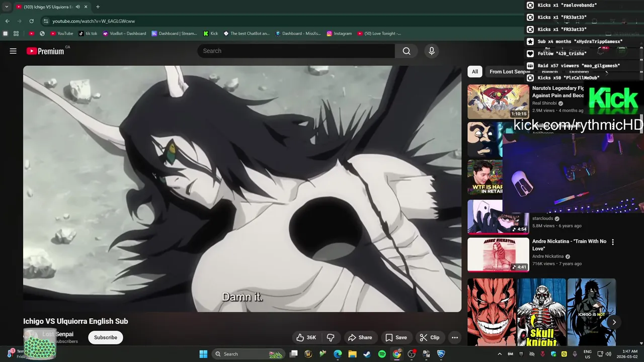Launch World of Warcraft from the taskbar

click(x=308, y=354)
